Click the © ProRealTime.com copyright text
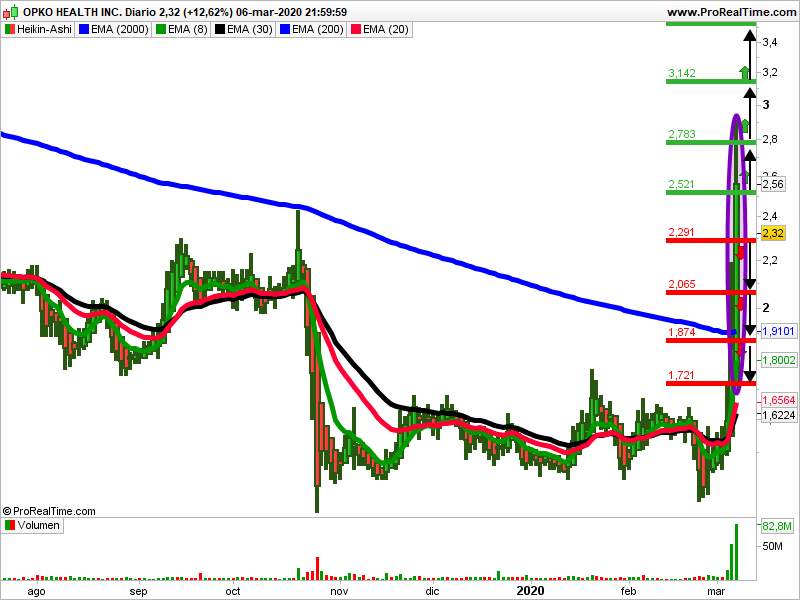The width and height of the screenshot is (800, 600). click(x=49, y=511)
